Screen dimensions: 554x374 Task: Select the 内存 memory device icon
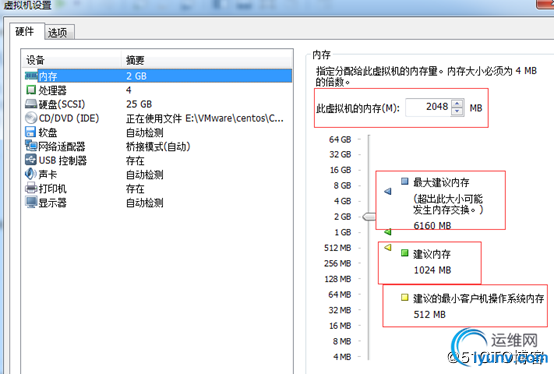pyautogui.click(x=31, y=76)
